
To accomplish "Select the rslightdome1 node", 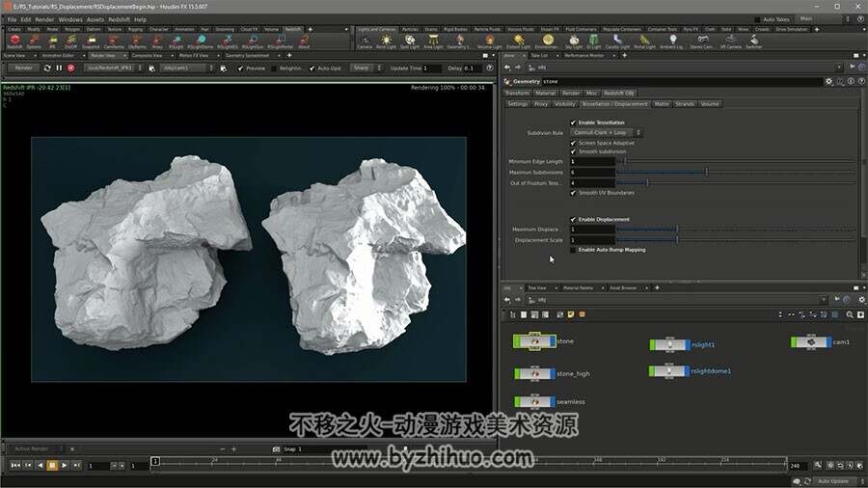I will tap(670, 371).
